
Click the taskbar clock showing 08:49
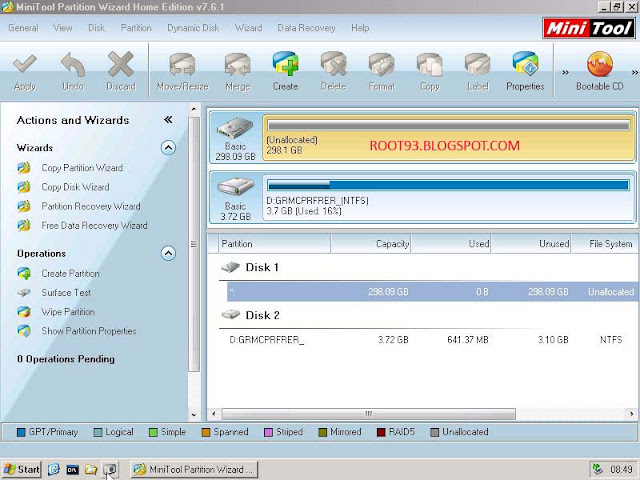click(x=621, y=469)
